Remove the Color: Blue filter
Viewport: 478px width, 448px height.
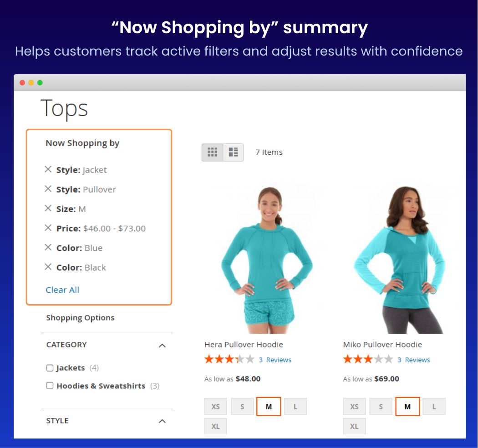point(48,247)
